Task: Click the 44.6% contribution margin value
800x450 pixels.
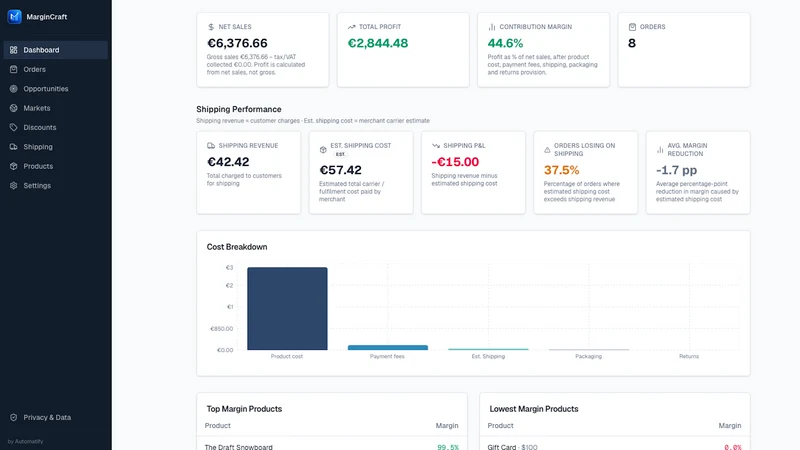Action: 505,43
